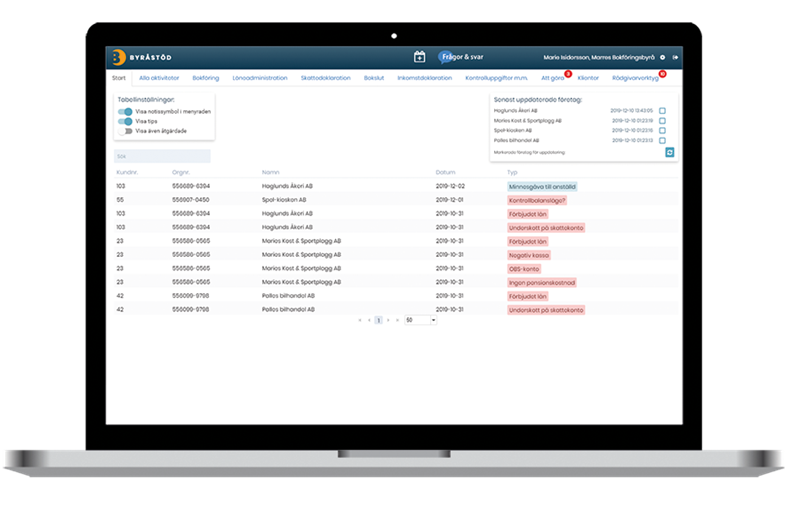This screenshot has height=520, width=800.
Task: Click the 'Minnesgåva till anställd' tag
Action: [543, 186]
